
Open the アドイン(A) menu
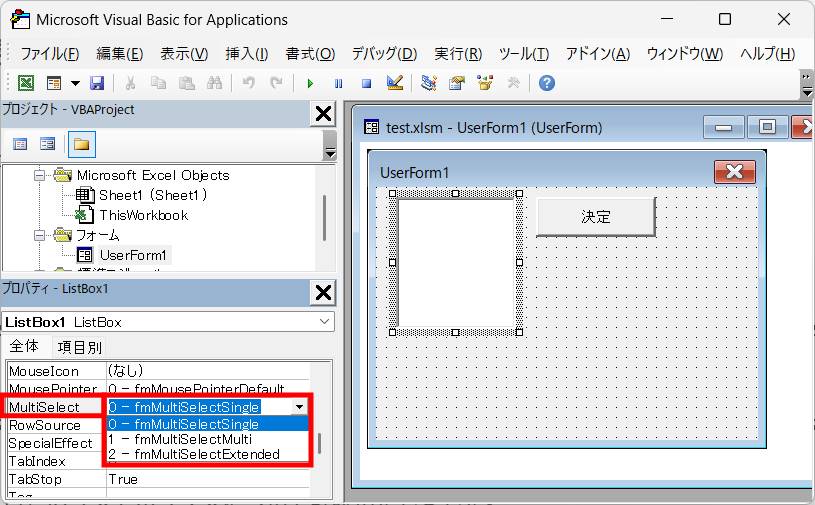(x=598, y=54)
